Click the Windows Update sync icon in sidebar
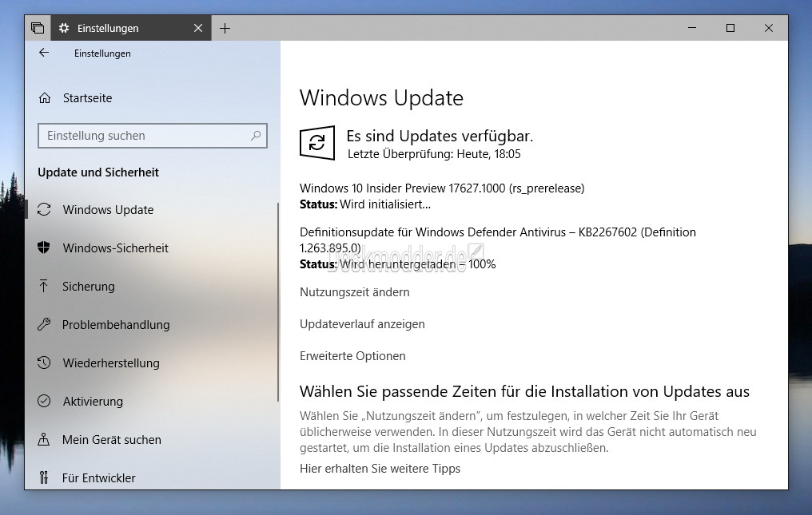Screen dimensions: 812x515 pos(44,210)
